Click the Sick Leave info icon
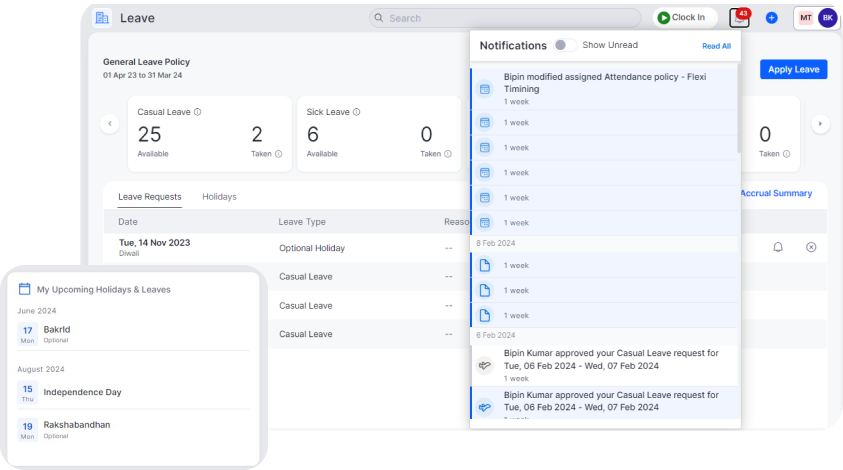This screenshot has width=843, height=470. pos(356,112)
